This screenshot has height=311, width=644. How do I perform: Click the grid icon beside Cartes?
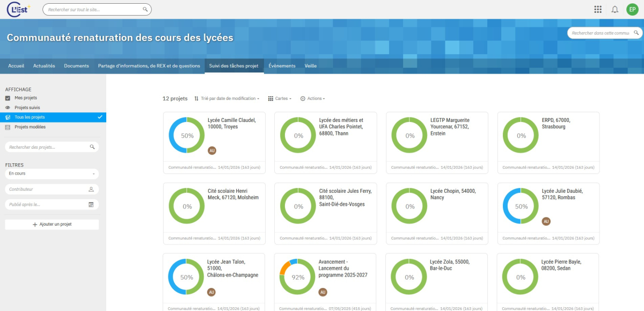click(270, 99)
